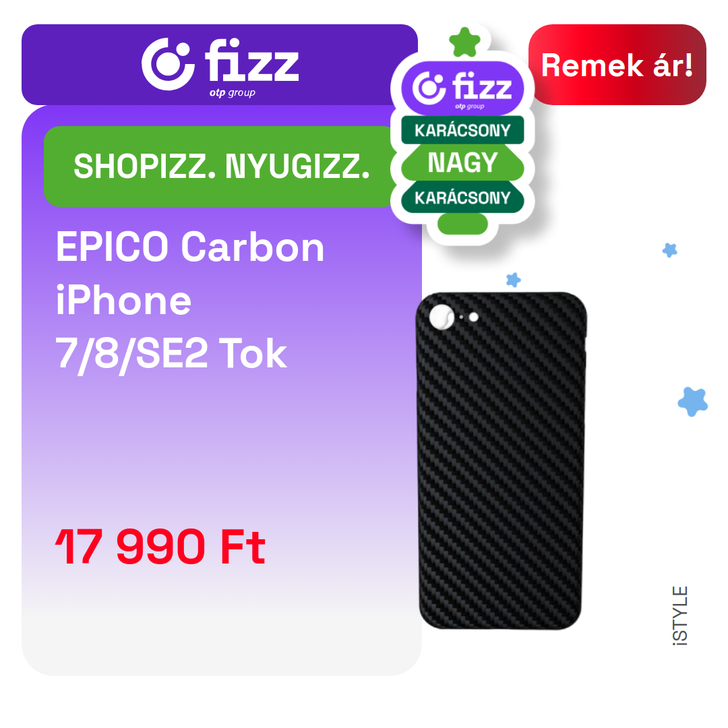Viewport: 728px width, 728px height.
Task: Click the upper KARÁCSONY label on tree badge
Action: pos(462,131)
